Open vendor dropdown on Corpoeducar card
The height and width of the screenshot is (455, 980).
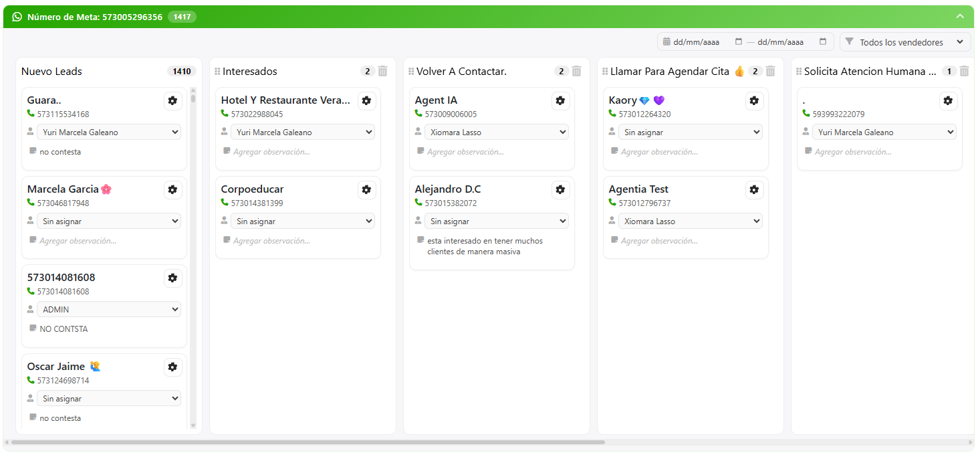(x=303, y=221)
